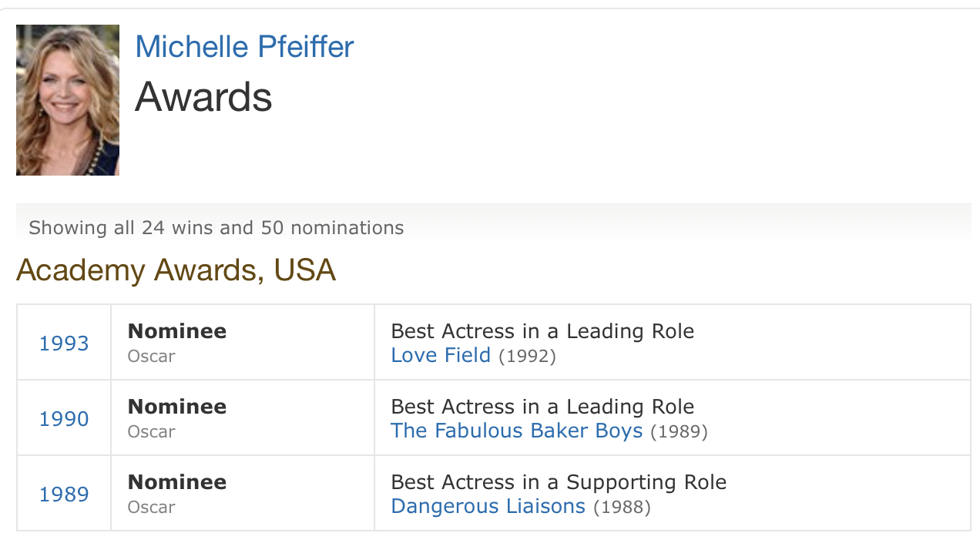Open the 1990 awards year link

64,419
